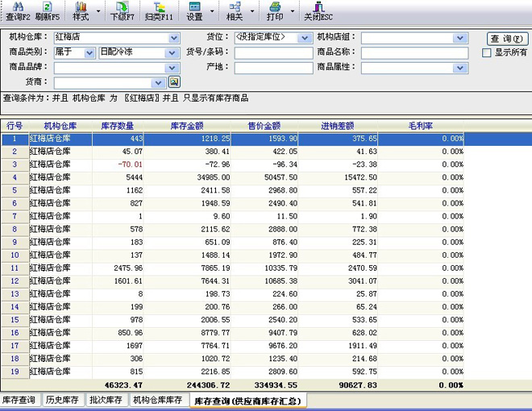Sort by the 进销差额 column header

click(338, 126)
